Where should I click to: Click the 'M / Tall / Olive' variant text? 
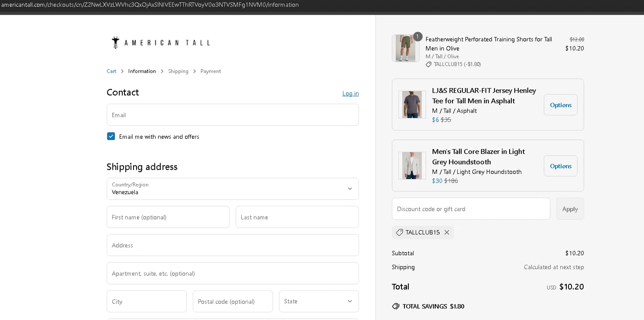click(x=442, y=57)
